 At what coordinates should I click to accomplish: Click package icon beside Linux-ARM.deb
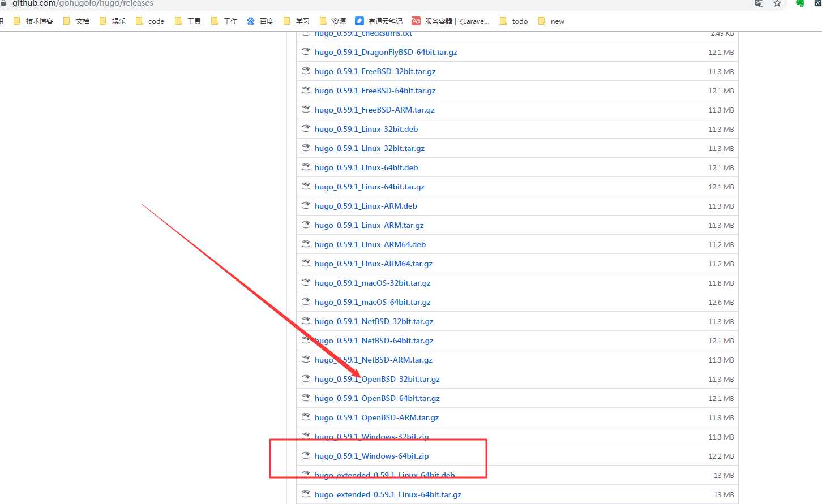click(306, 205)
